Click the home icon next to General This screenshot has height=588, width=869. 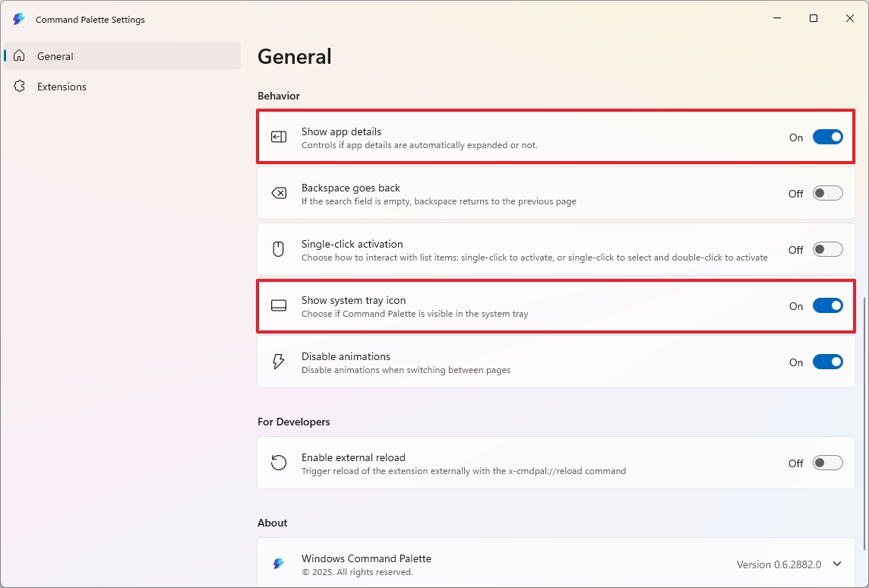click(x=20, y=55)
